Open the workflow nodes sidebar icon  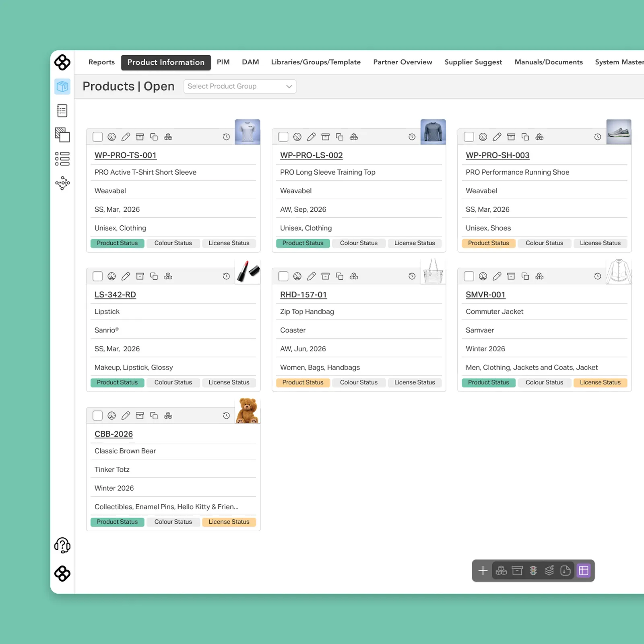pyautogui.click(x=62, y=183)
